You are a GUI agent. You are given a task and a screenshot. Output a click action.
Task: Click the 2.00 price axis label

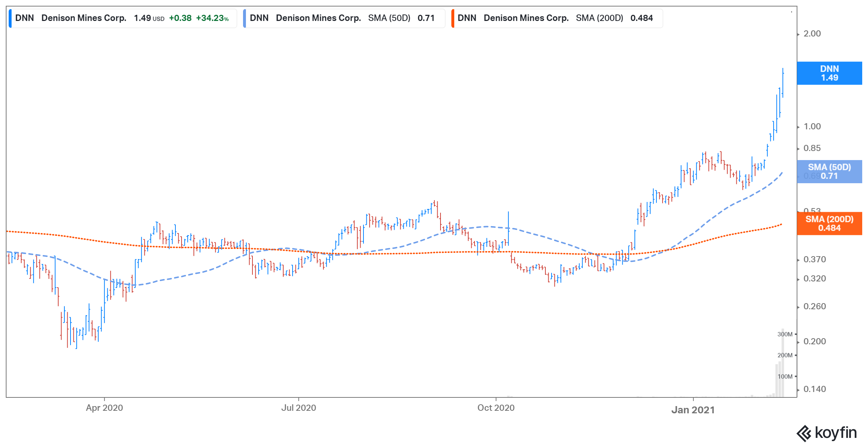pyautogui.click(x=812, y=34)
